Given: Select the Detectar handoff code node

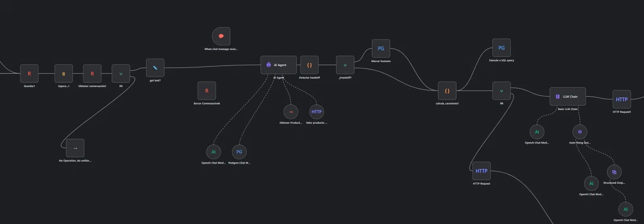Looking at the screenshot, I should pyautogui.click(x=310, y=65).
